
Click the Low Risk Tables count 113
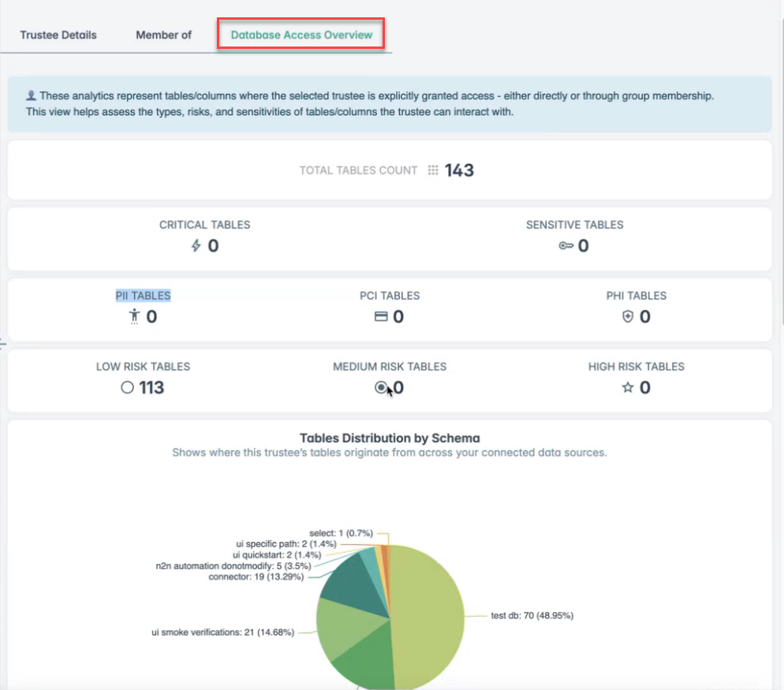[x=151, y=388]
